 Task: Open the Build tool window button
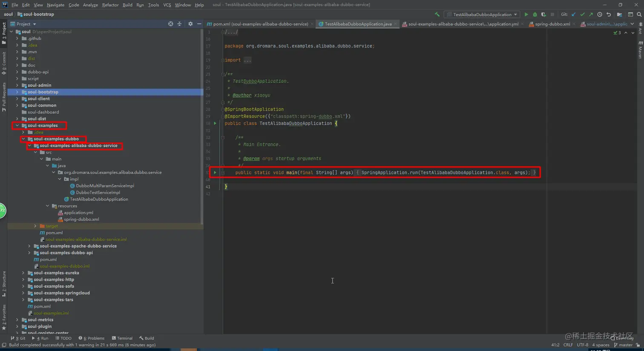tap(147, 338)
